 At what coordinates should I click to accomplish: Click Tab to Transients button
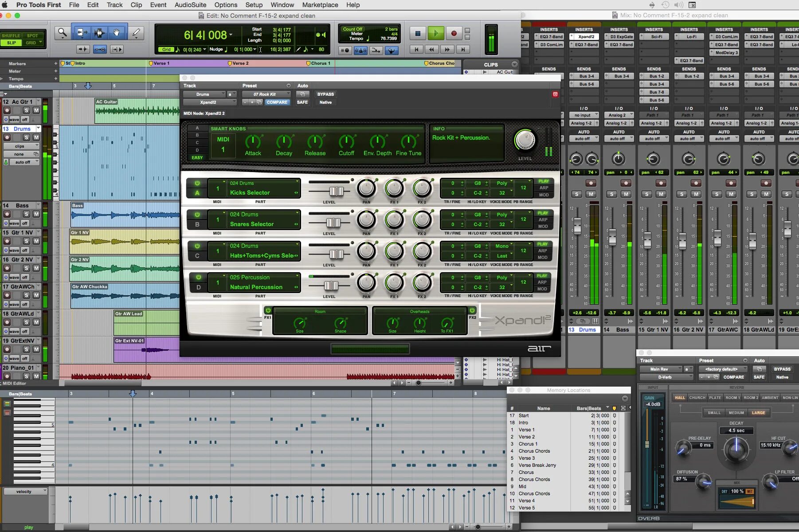click(83, 49)
